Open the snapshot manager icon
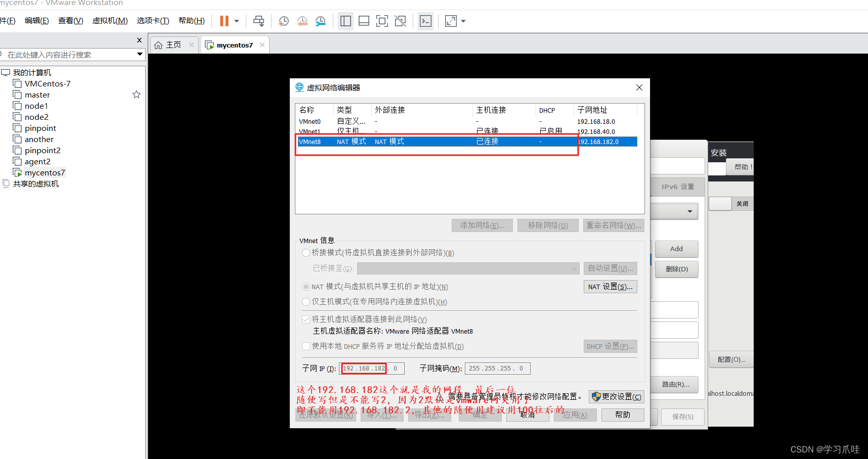Viewport: 868px width, 459px height. (x=321, y=21)
